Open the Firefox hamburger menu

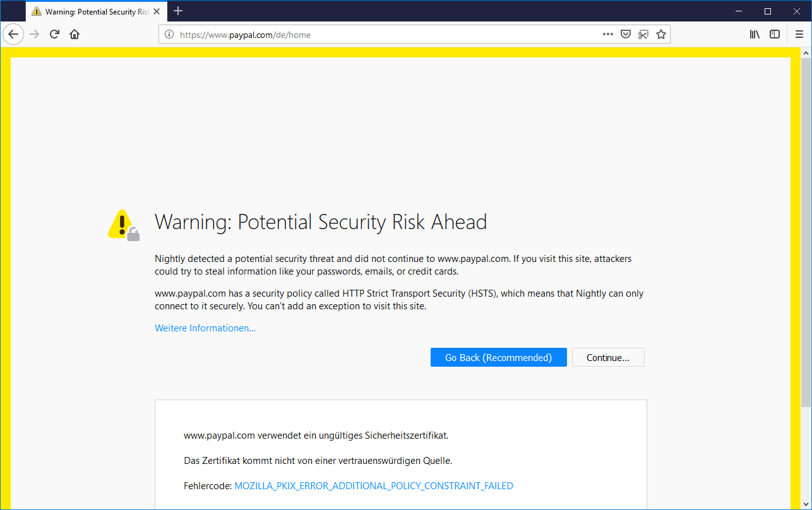[799, 34]
